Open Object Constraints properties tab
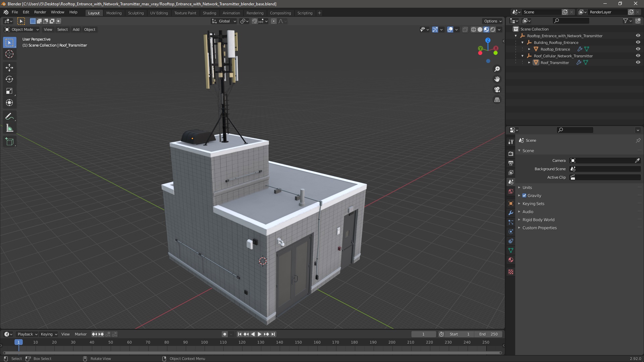This screenshot has height=362, width=644. point(511,241)
